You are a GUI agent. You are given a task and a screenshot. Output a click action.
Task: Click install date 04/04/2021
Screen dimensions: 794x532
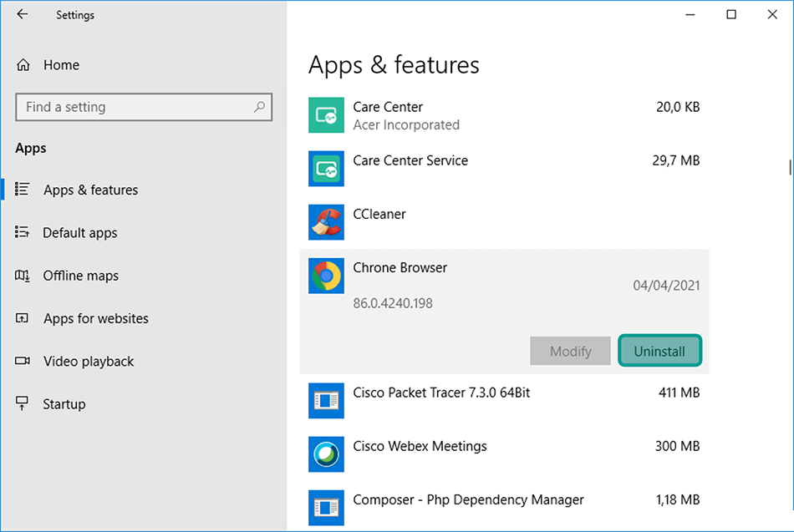coord(666,286)
